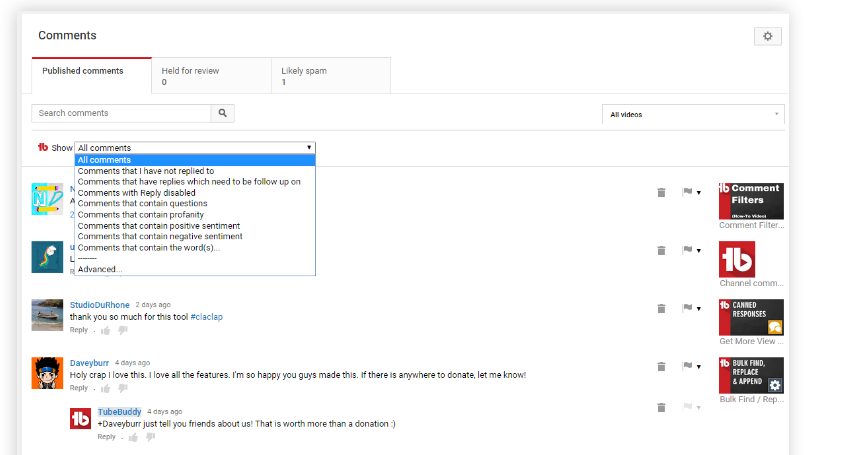The width and height of the screenshot is (852, 455).
Task: Choose Comments that contain the word(s)...
Action: pyautogui.click(x=195, y=248)
